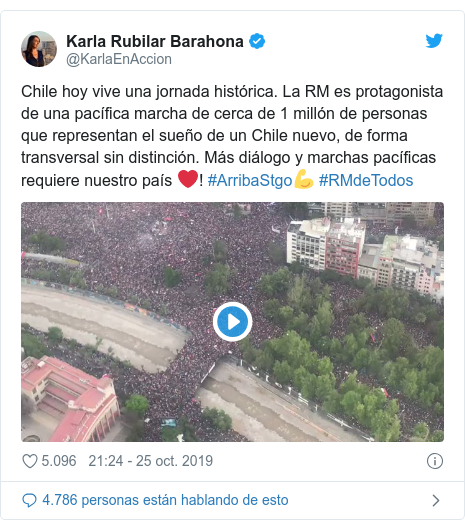Play the aerial march video
Image resolution: width=465 pixels, height=530 pixels.
(232, 321)
